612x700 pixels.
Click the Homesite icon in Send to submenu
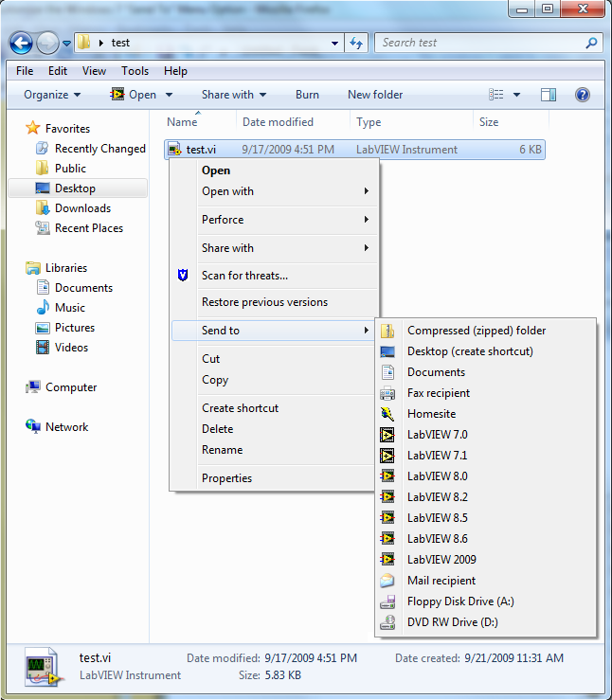(x=387, y=414)
